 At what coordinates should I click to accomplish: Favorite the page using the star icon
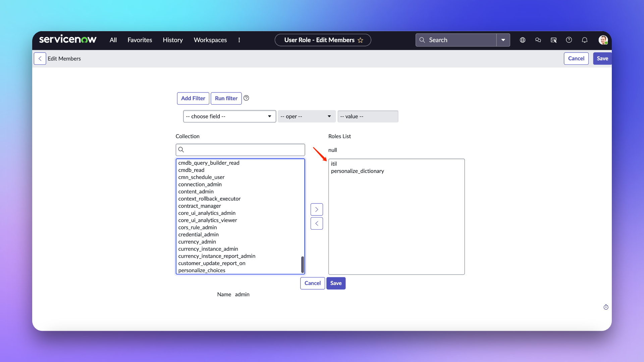tap(361, 40)
